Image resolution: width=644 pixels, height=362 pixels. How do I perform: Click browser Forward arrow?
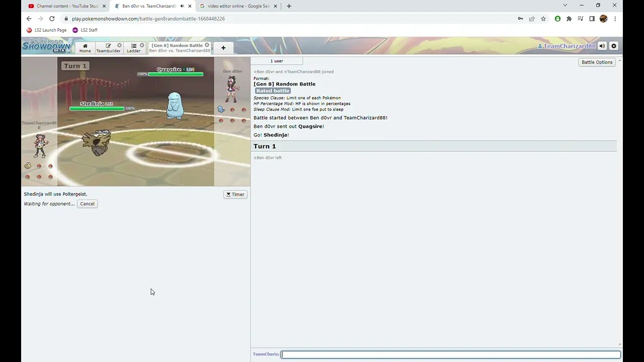pos(40,19)
